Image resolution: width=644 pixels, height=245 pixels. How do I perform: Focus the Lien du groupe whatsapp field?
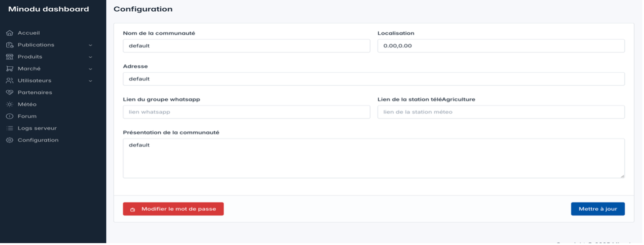pos(246,112)
